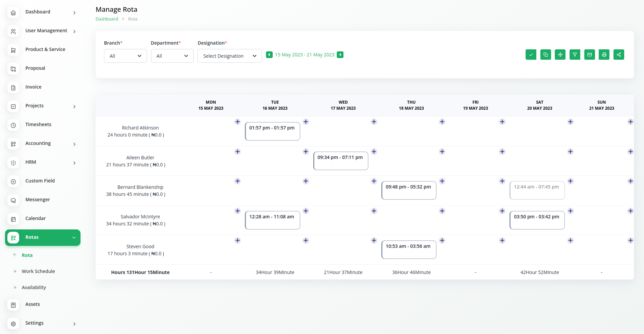The width and height of the screenshot is (644, 334).
Task: Click the envelope send-email icon
Action: [590, 55]
